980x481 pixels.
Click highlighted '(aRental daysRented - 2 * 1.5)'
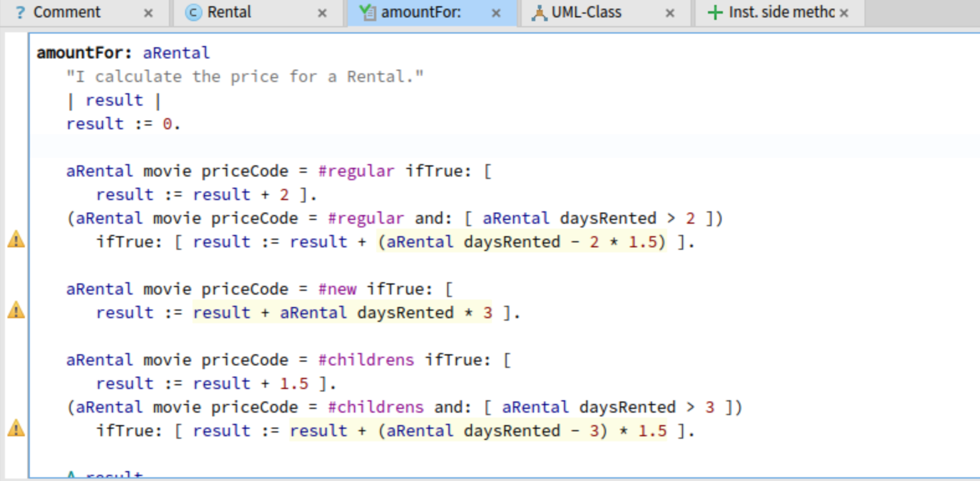click(x=522, y=242)
